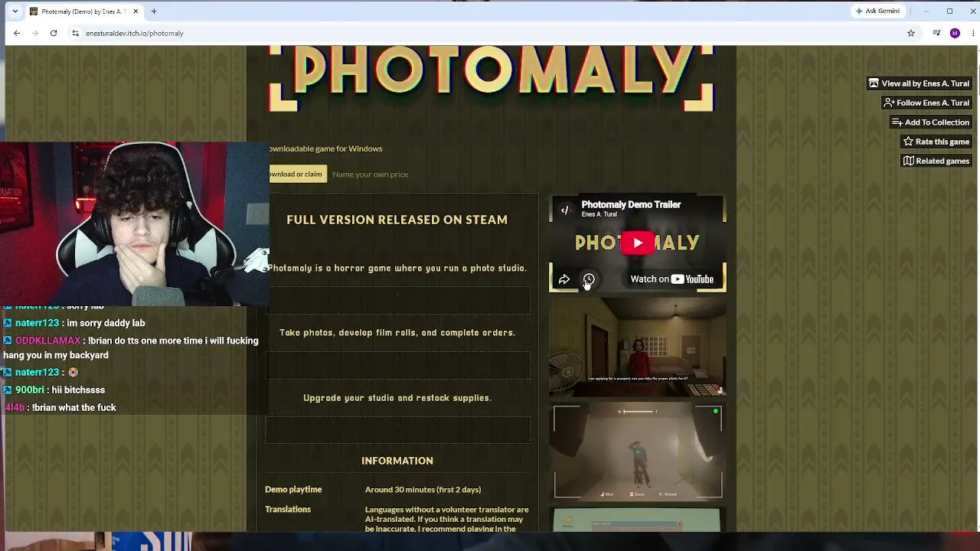The image size is (980, 551).
Task: Click the 'Name your own price' text
Action: (x=370, y=174)
